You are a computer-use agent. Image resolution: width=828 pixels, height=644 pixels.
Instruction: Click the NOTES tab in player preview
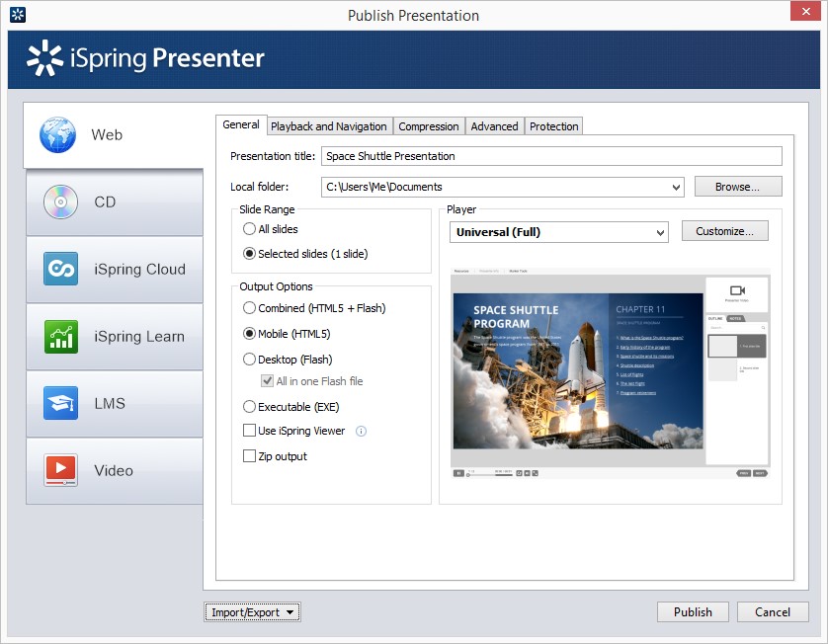[735, 318]
